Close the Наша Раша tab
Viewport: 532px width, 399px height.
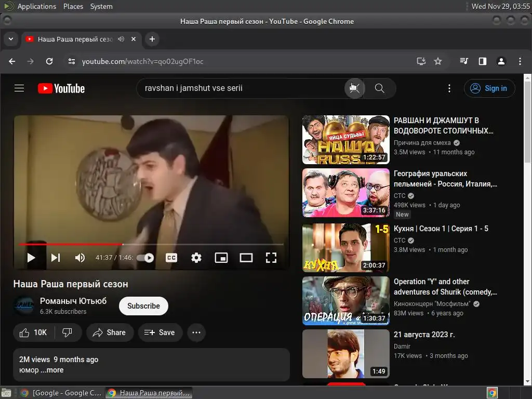[x=134, y=39]
